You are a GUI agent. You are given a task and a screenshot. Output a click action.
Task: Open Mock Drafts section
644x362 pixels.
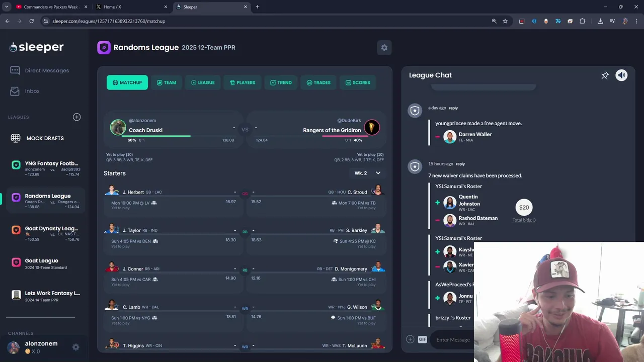[38, 138]
